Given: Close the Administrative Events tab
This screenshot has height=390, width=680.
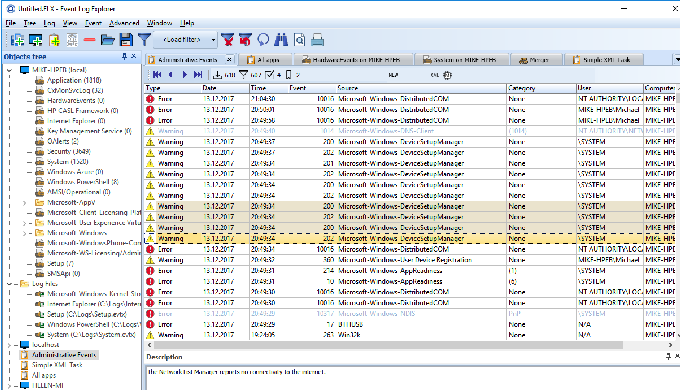Looking at the screenshot, I should [x=229, y=59].
